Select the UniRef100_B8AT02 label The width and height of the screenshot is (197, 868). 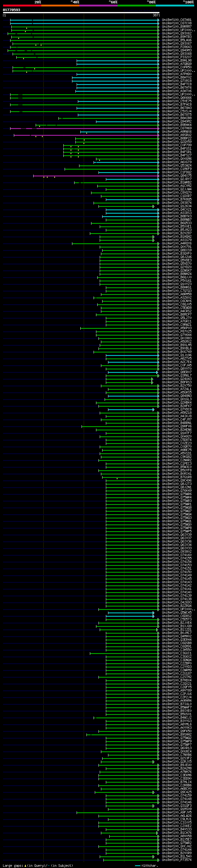(x=177, y=78)
